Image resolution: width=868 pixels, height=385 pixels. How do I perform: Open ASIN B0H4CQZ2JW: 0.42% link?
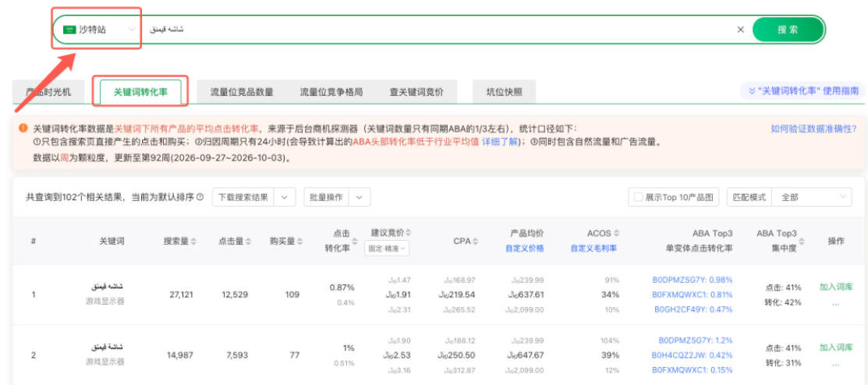click(692, 355)
